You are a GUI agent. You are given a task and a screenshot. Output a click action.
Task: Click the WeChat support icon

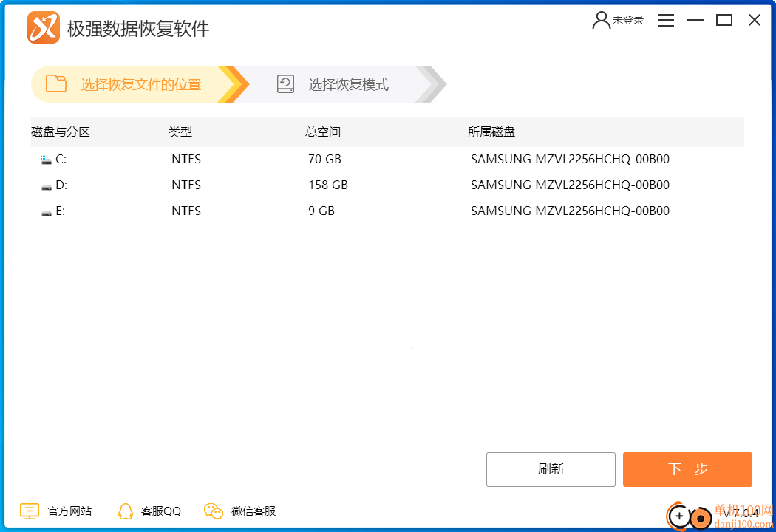click(x=214, y=511)
